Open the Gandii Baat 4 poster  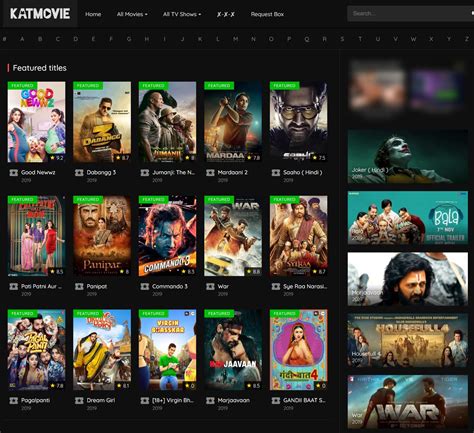coord(298,350)
